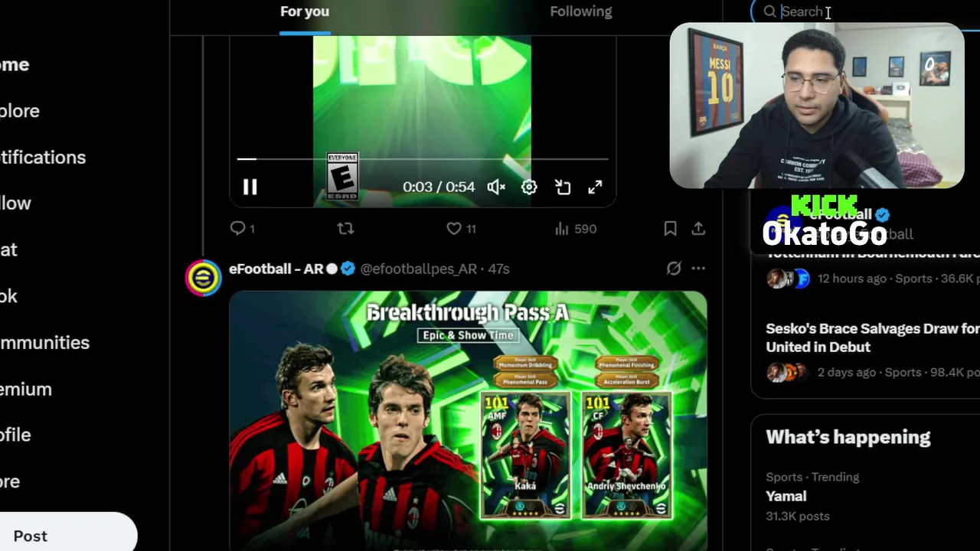Go to Home in sidebar
This screenshot has height=551, width=980.
click(15, 64)
